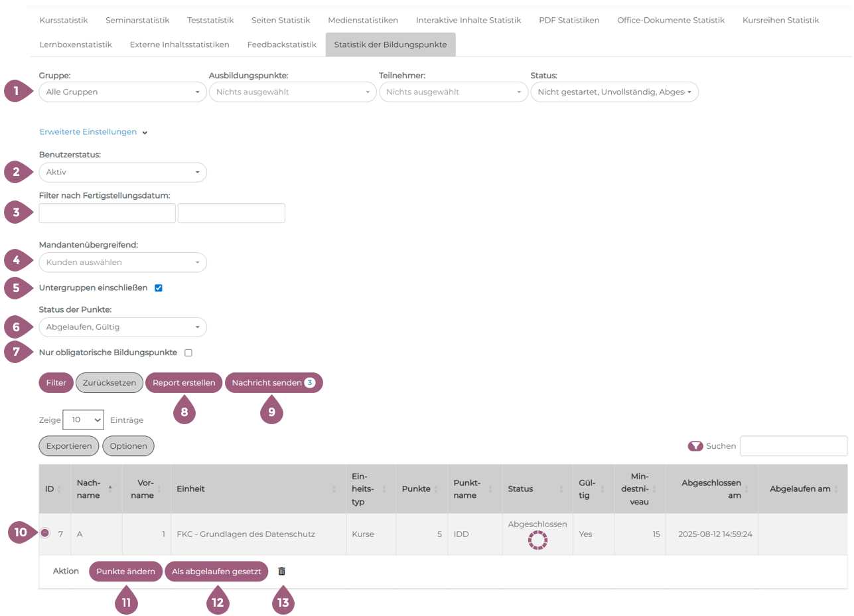
Task: Open the Benutzerstatus dropdown set to Aktiv
Action: point(123,173)
